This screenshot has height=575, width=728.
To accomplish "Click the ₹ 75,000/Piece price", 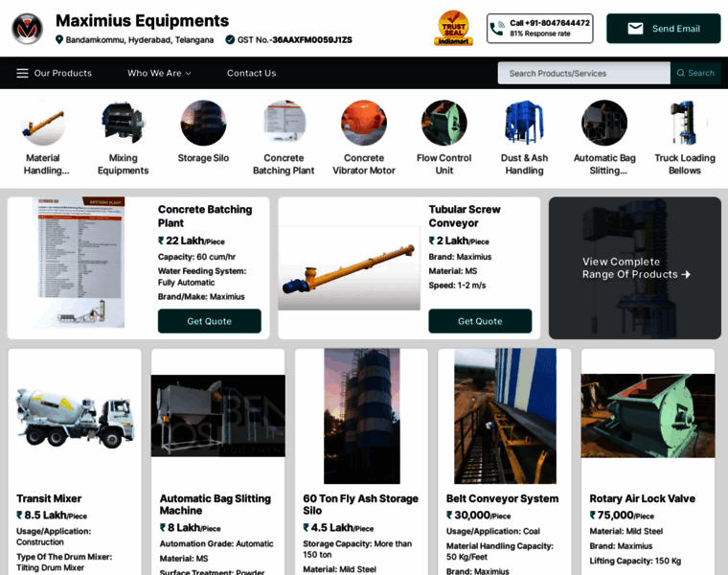I will point(622,515).
